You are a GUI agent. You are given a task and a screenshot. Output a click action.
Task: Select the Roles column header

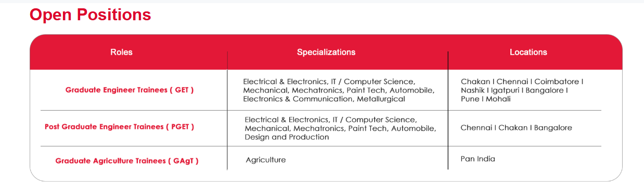(121, 52)
